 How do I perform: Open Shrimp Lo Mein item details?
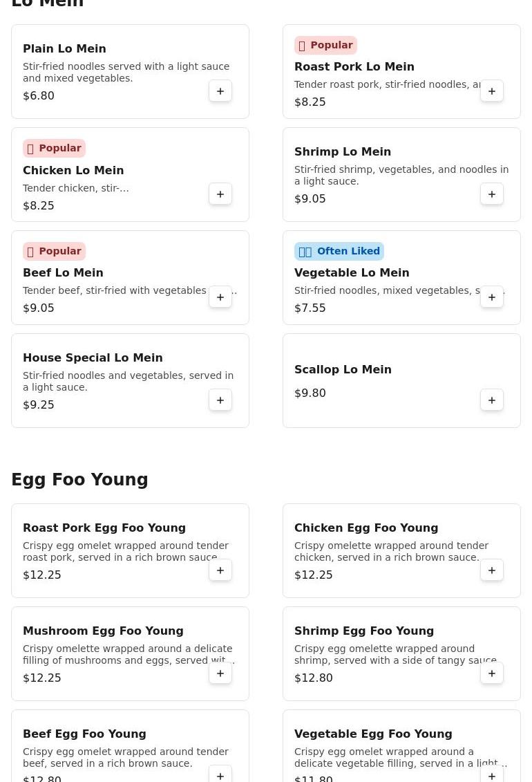tap(343, 152)
